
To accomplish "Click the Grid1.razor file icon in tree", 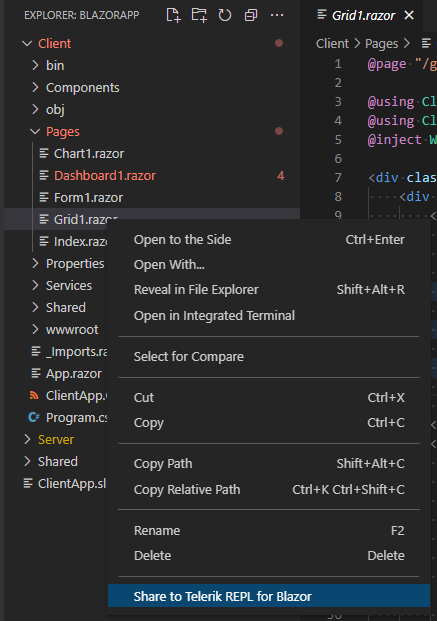I will 44,219.
